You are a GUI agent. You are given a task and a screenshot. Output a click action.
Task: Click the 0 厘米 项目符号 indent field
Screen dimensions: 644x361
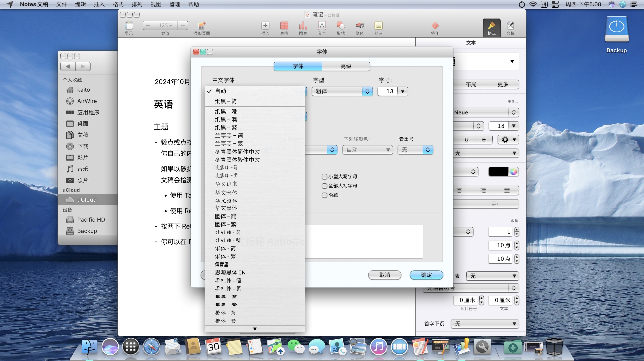click(465, 300)
